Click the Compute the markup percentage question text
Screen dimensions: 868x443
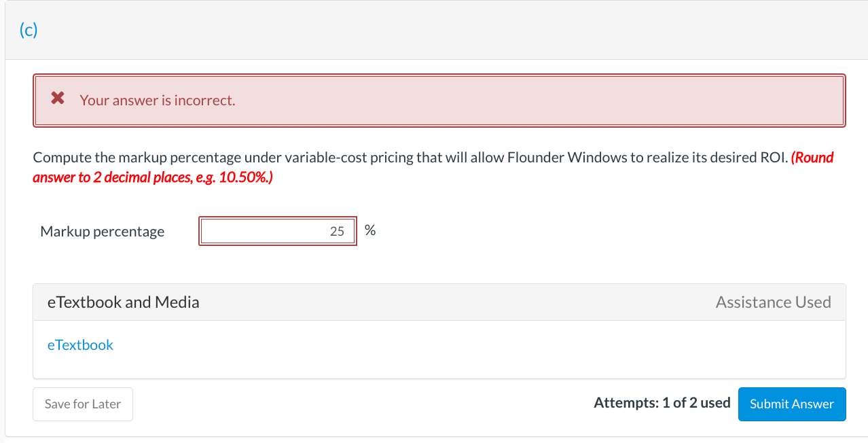point(272,157)
